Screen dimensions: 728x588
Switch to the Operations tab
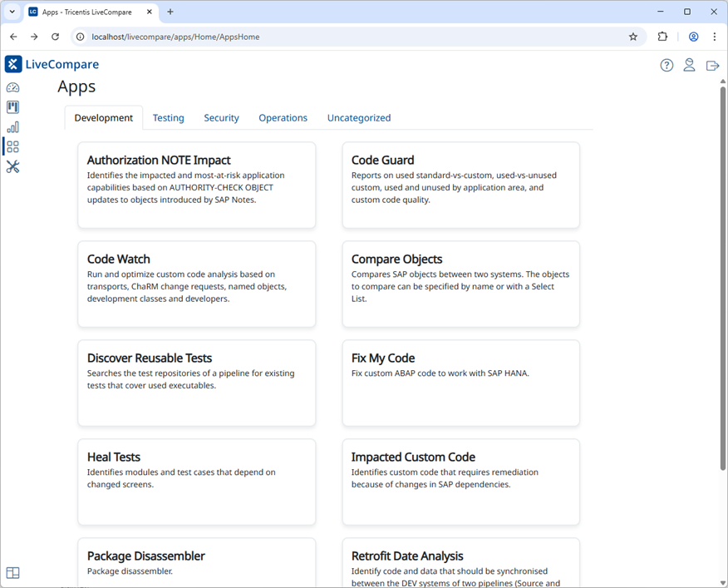(x=283, y=118)
